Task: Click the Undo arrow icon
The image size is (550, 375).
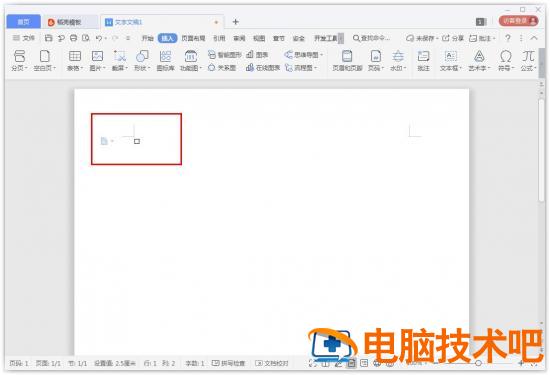Action: coord(99,38)
